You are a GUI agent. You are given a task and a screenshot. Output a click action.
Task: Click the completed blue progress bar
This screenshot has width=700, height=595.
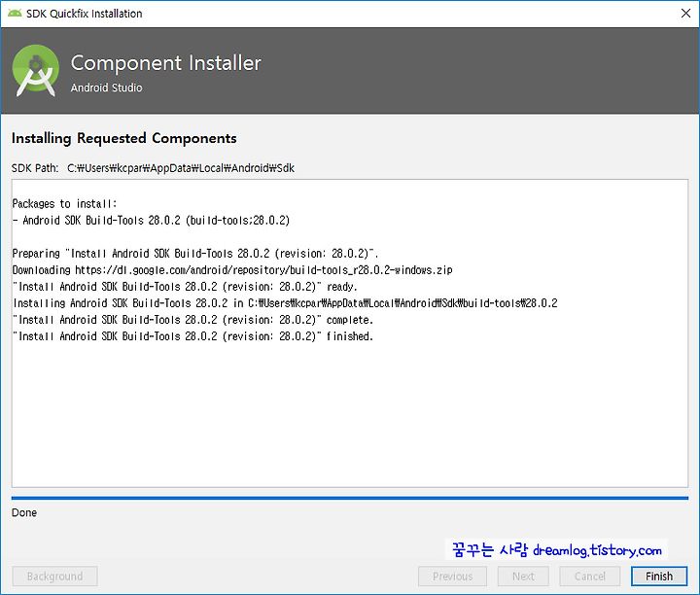tap(350, 498)
